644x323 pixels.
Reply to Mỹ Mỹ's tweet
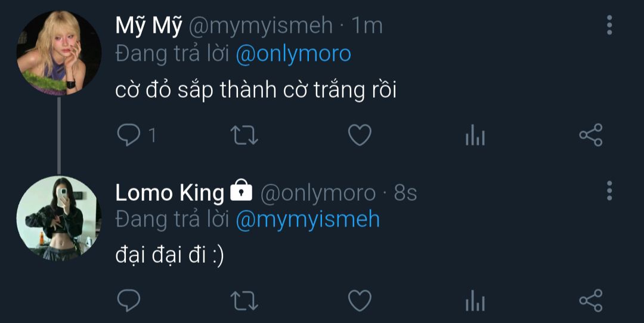(128, 136)
